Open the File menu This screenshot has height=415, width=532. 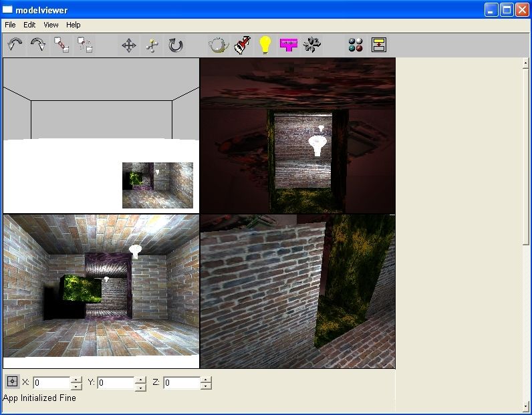10,25
